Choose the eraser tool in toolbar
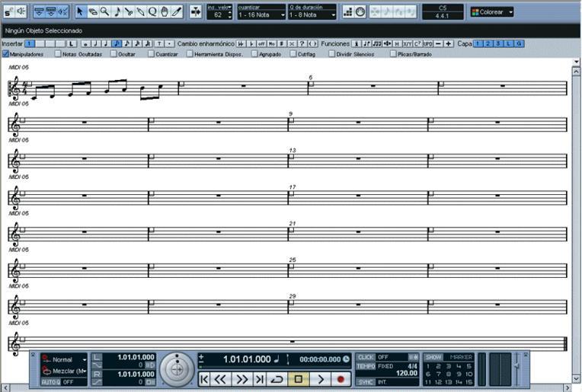This screenshot has width=582, height=392. (92, 11)
